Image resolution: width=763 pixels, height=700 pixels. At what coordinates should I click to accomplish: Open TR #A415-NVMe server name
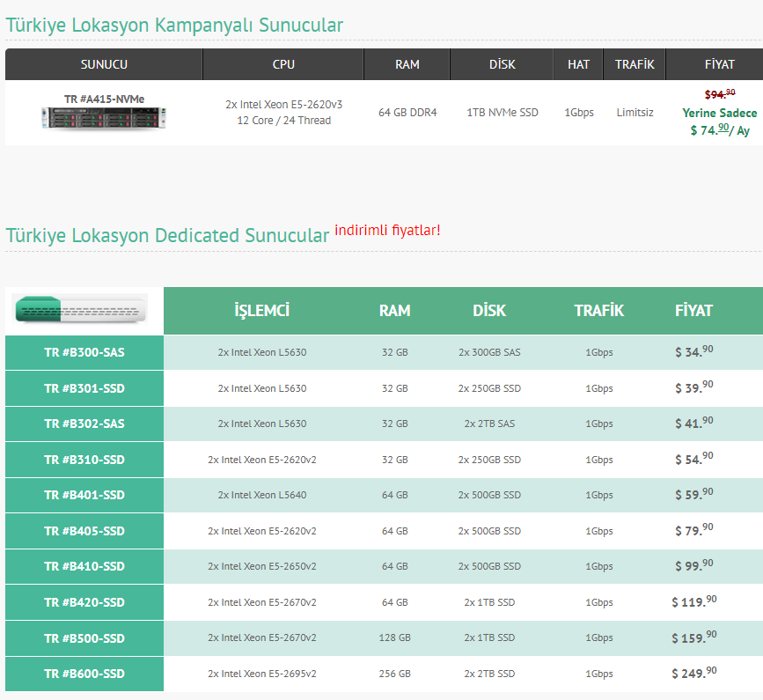[104, 99]
